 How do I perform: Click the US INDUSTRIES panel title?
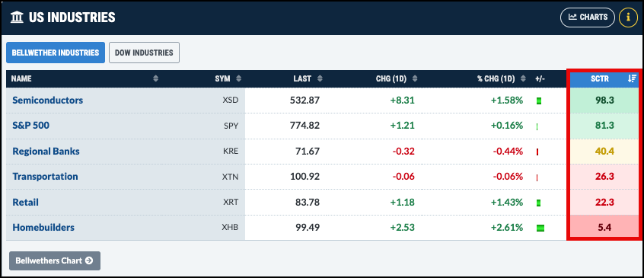click(x=72, y=18)
